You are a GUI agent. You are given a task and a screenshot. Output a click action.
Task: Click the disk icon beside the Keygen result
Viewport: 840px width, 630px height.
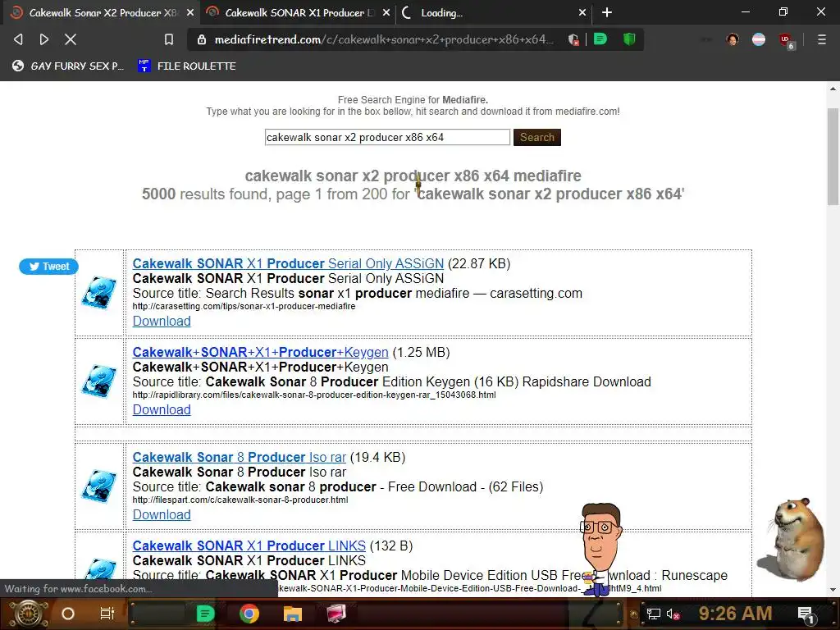tap(99, 381)
